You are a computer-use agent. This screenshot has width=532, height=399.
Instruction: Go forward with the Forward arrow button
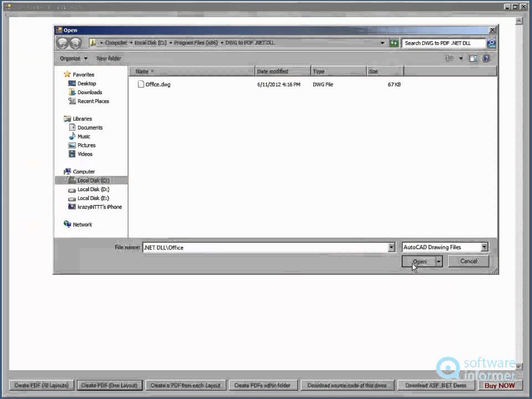(75, 43)
